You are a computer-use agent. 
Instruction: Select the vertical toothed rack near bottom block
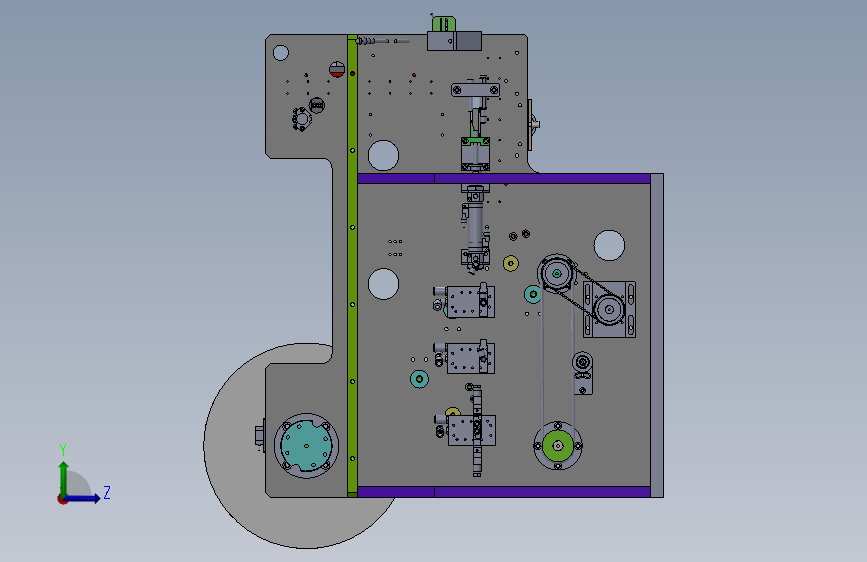point(477,430)
